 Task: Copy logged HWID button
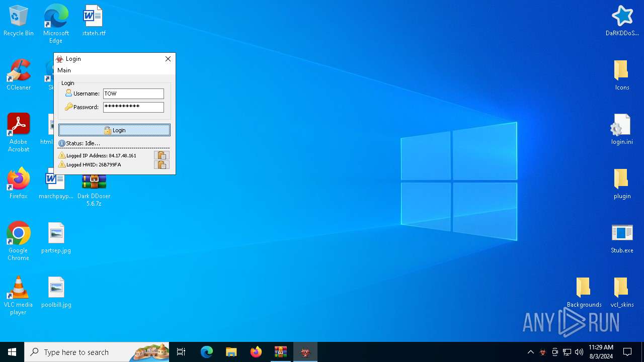(162, 164)
